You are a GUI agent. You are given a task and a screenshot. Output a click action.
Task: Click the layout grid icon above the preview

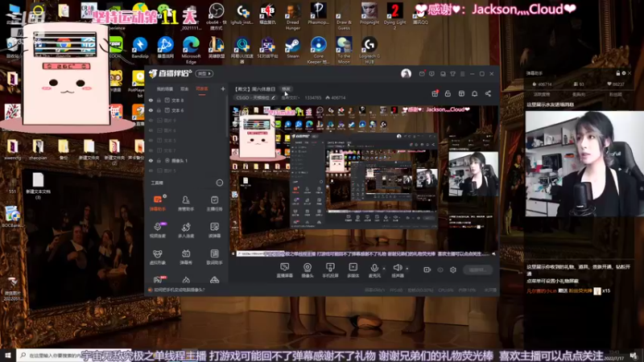pyautogui.click(x=461, y=93)
